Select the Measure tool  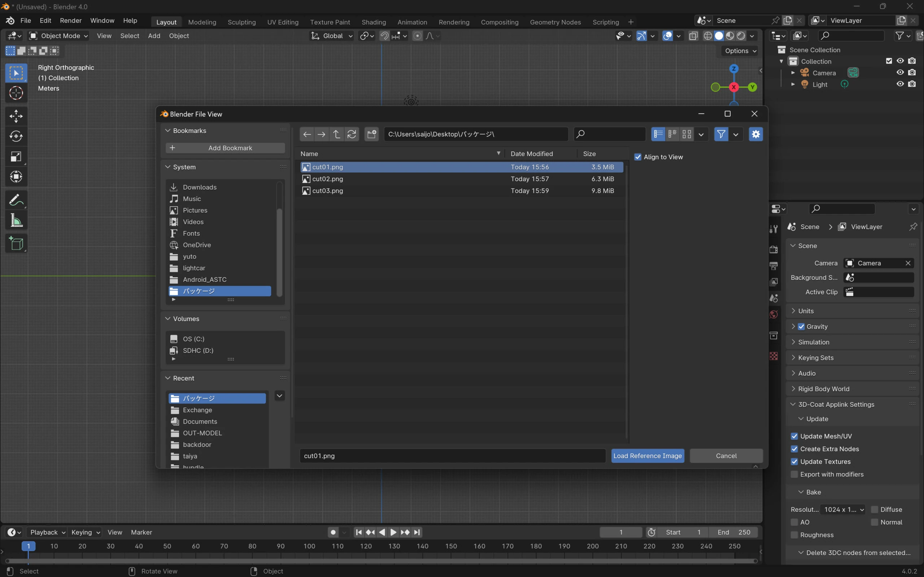(16, 221)
